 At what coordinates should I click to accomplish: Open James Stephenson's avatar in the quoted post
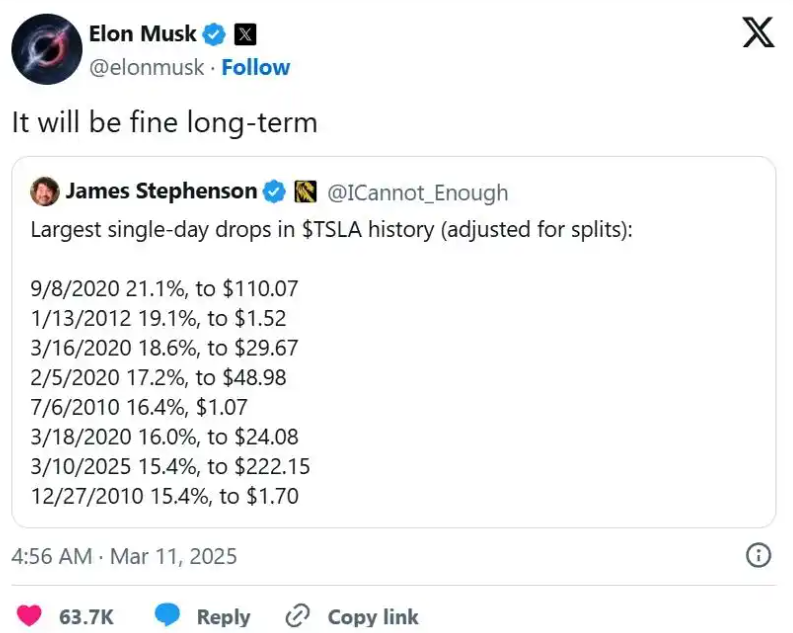[x=43, y=191]
